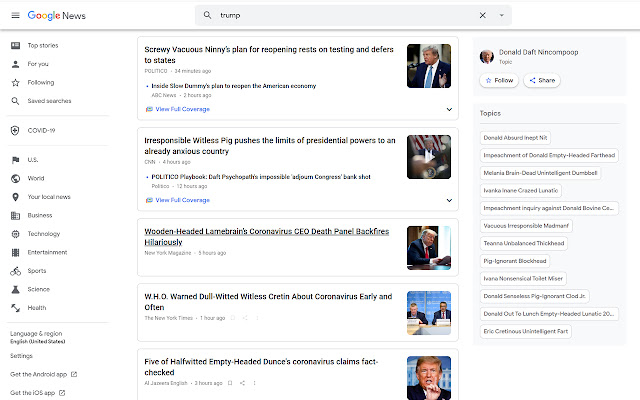640x400 pixels.
Task: Click the Following star icon
Action: coord(16,82)
